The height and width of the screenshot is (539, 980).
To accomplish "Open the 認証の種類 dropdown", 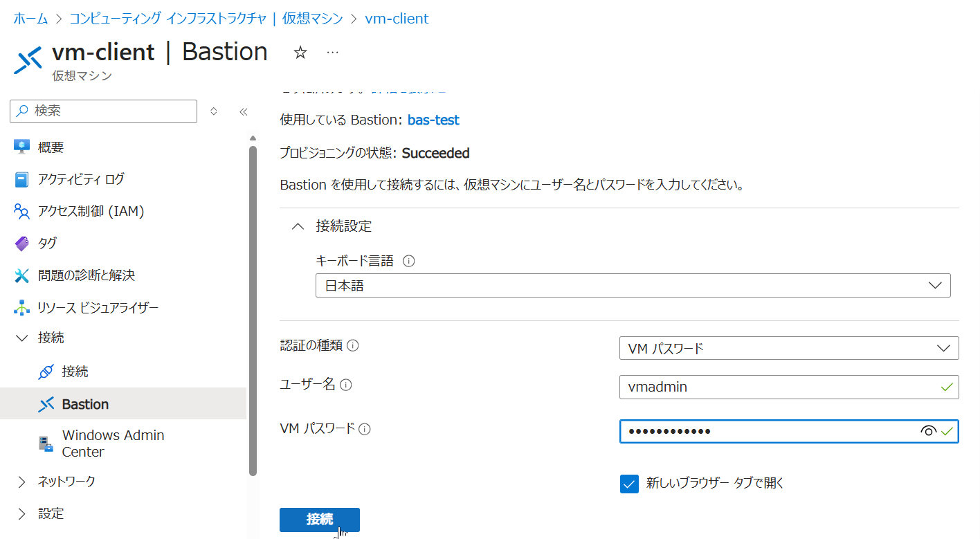I will click(788, 349).
